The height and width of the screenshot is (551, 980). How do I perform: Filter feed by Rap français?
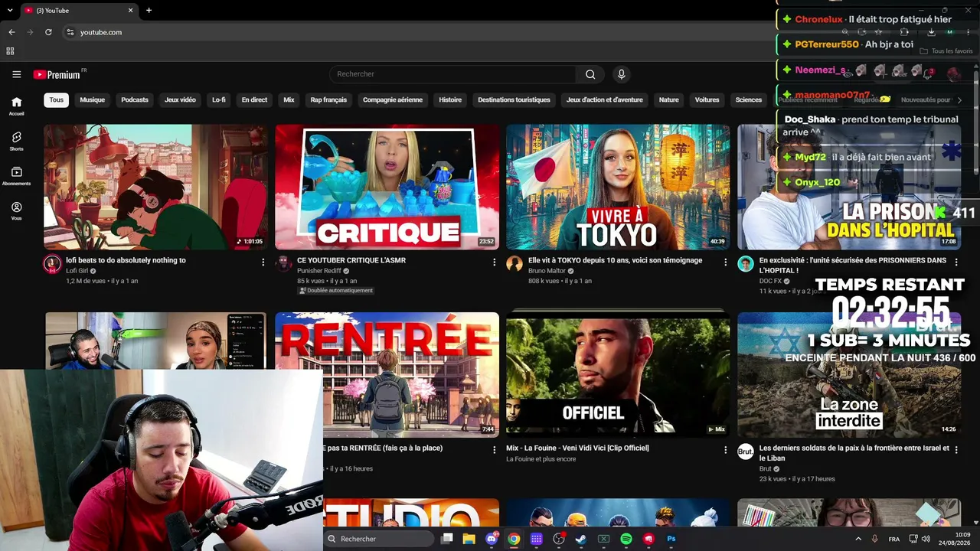pyautogui.click(x=328, y=99)
